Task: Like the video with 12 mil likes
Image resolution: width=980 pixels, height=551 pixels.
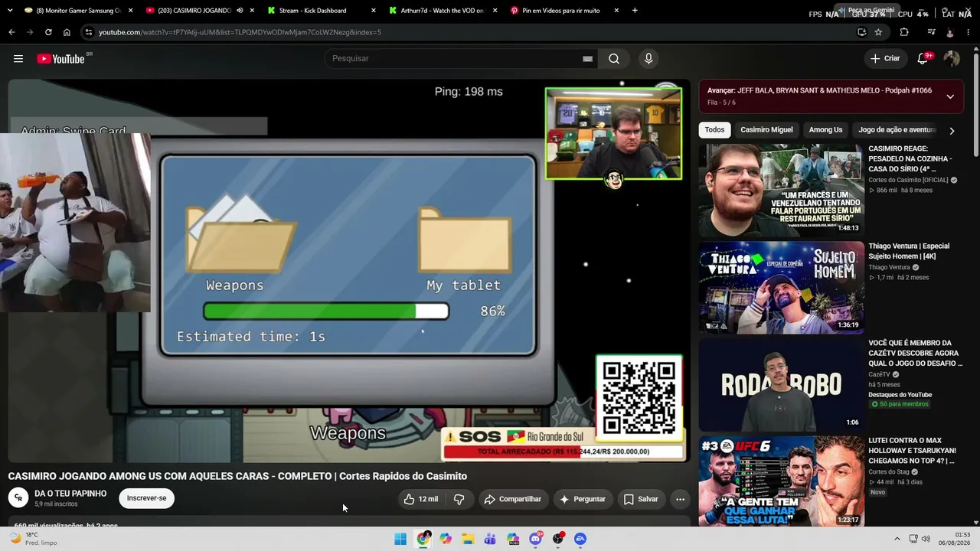Action: [421, 499]
